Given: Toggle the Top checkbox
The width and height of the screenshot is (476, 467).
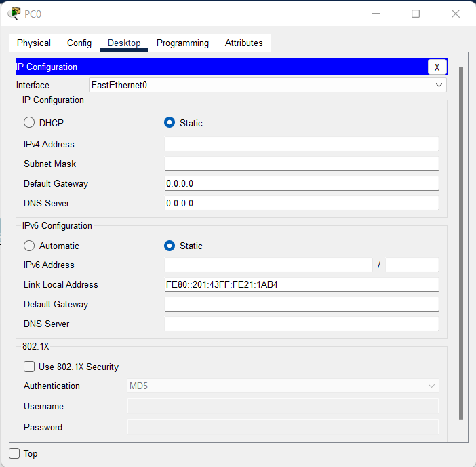Looking at the screenshot, I should coord(14,453).
